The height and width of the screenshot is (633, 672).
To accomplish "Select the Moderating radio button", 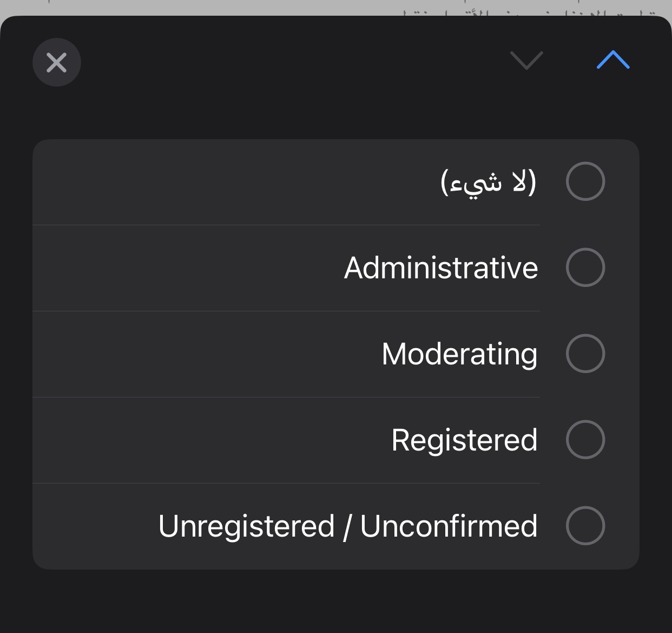I will (x=585, y=354).
